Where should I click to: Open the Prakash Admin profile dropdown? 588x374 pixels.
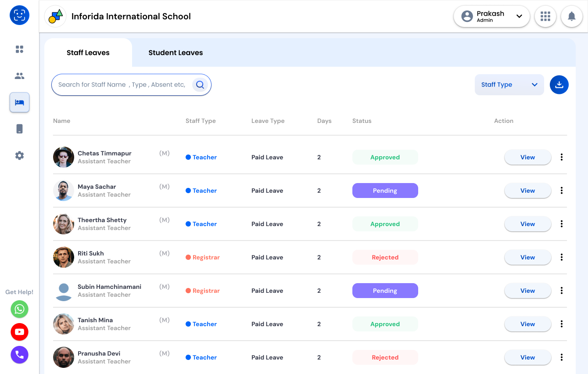point(491,17)
